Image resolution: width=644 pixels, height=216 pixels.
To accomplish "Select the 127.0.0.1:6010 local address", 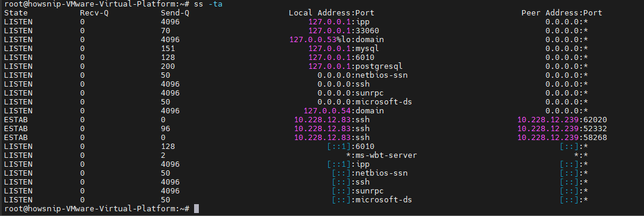I will pyautogui.click(x=341, y=58).
